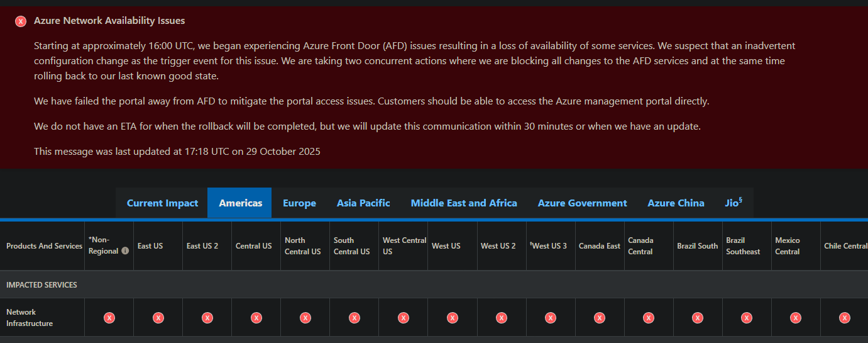Click the red alert icon beside Azure Network Availability Issues
868x343 pixels.
pyautogui.click(x=21, y=21)
